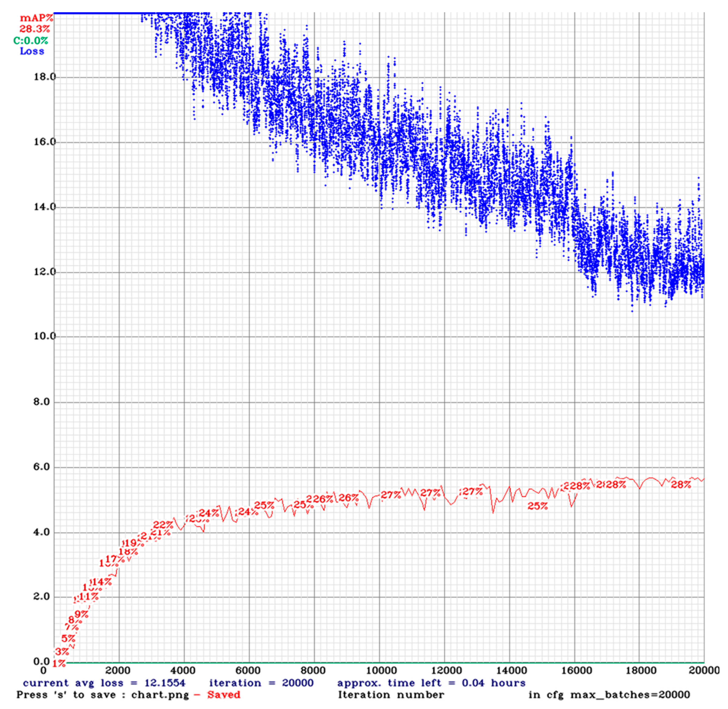728x709 pixels.
Task: Click the blue Loss legend label
Action: click(x=32, y=51)
